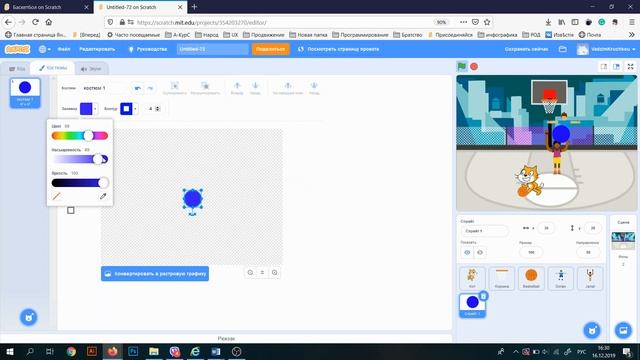Open the language globe dropdown
This screenshot has width=640, height=360.
tap(44, 49)
